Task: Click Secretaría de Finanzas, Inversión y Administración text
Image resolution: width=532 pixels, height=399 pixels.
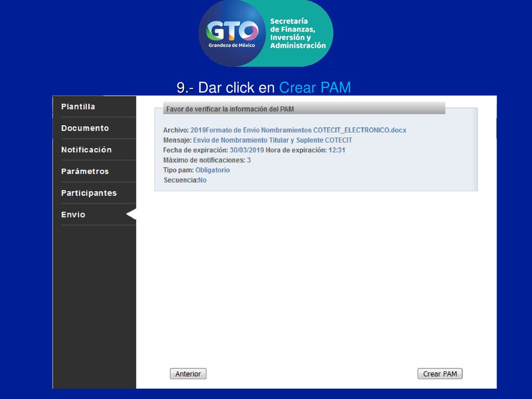Action: tap(298, 33)
